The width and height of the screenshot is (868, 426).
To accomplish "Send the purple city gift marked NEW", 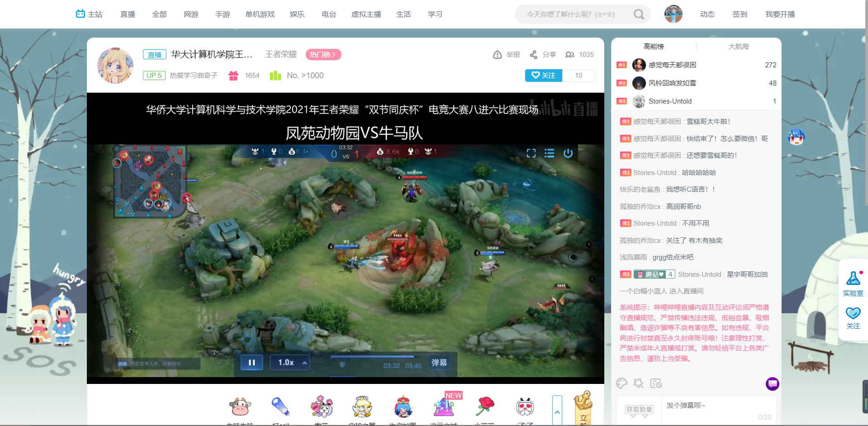I will 444,407.
